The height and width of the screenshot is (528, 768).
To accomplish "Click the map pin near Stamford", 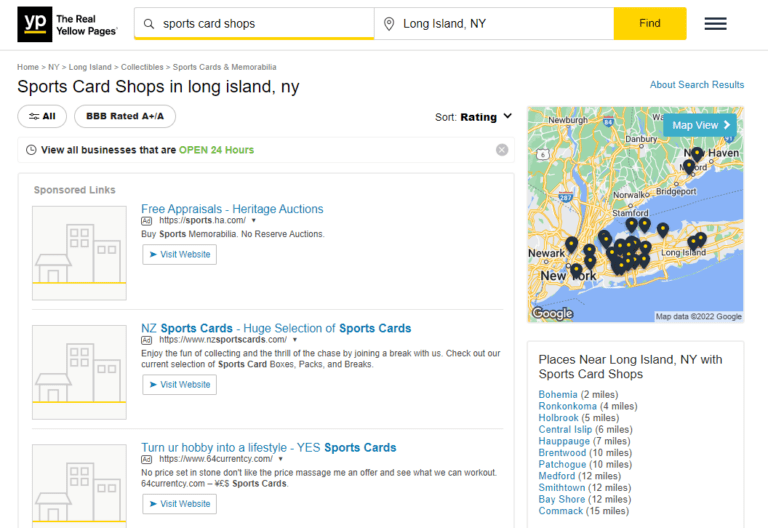I will (632, 225).
